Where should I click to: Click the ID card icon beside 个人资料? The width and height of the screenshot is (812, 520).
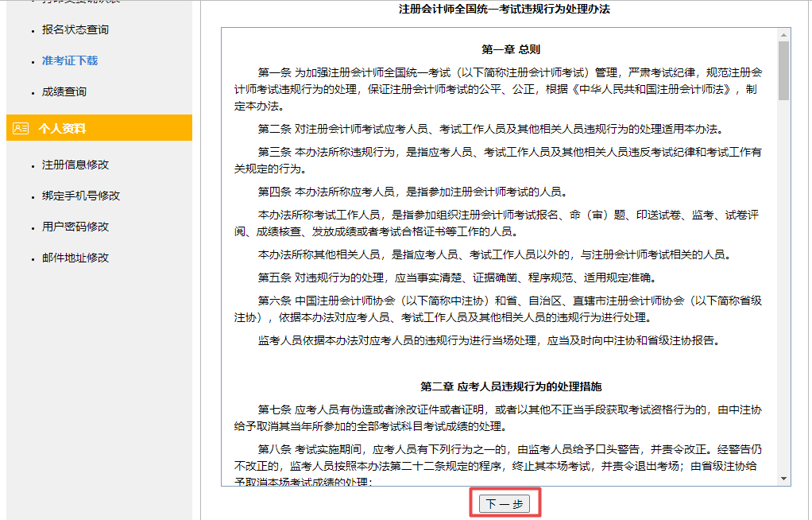(x=21, y=128)
